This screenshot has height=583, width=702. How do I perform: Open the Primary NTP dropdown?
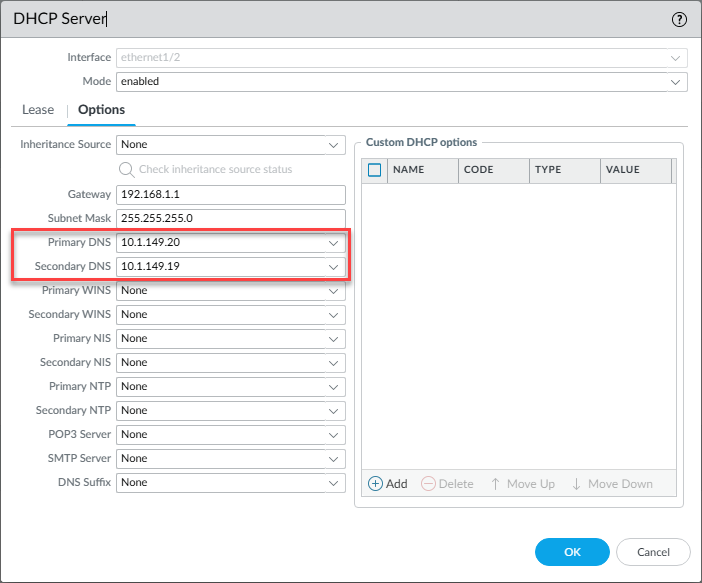click(x=333, y=387)
